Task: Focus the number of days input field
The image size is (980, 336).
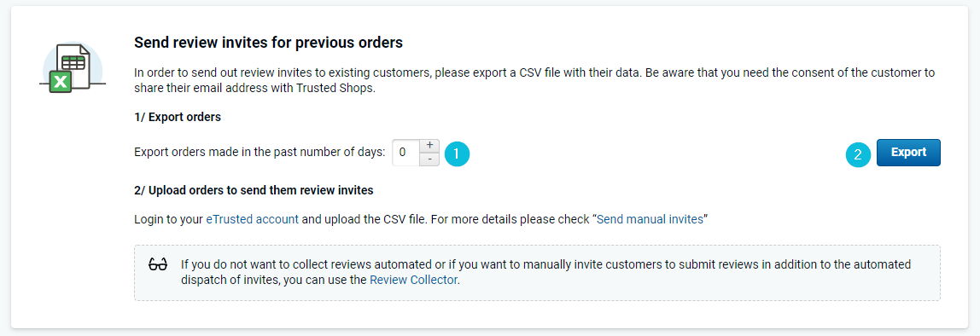Action: pyautogui.click(x=405, y=153)
